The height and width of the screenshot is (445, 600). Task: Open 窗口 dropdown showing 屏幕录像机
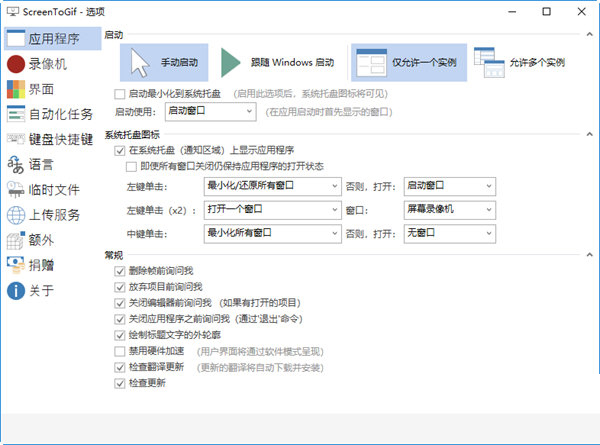pos(450,210)
